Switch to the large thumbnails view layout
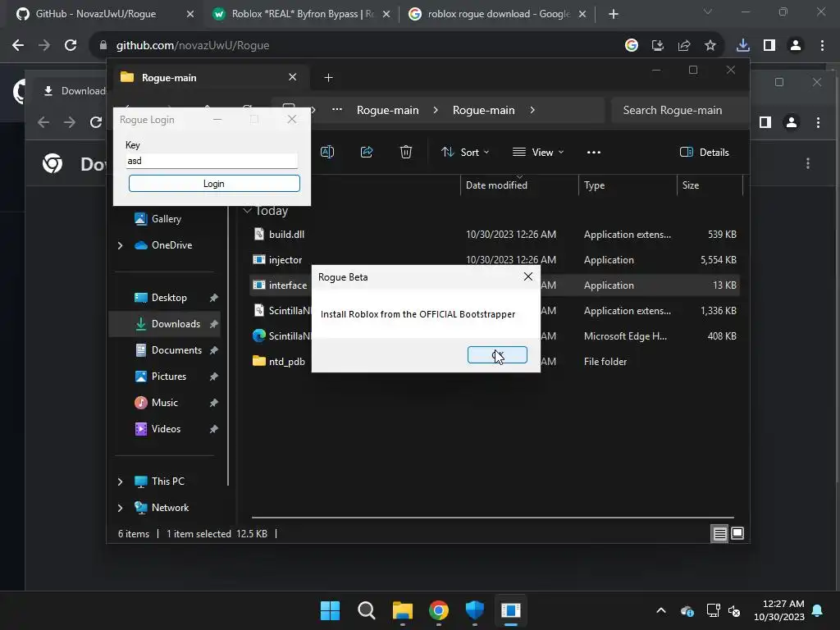This screenshot has height=630, width=840. (737, 533)
